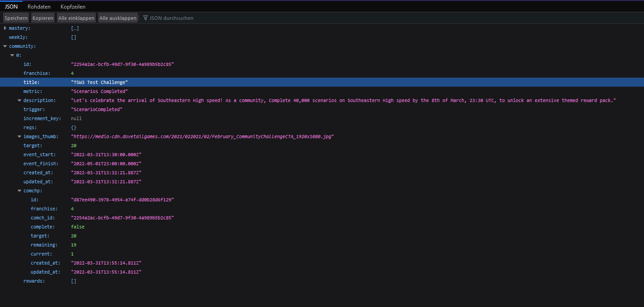This screenshot has width=644, height=307.
Task: Collapse the description row arrow
Action: tap(19, 101)
